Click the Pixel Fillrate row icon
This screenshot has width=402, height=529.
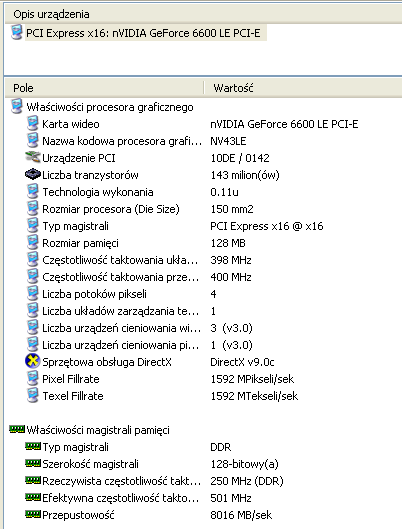(32, 379)
